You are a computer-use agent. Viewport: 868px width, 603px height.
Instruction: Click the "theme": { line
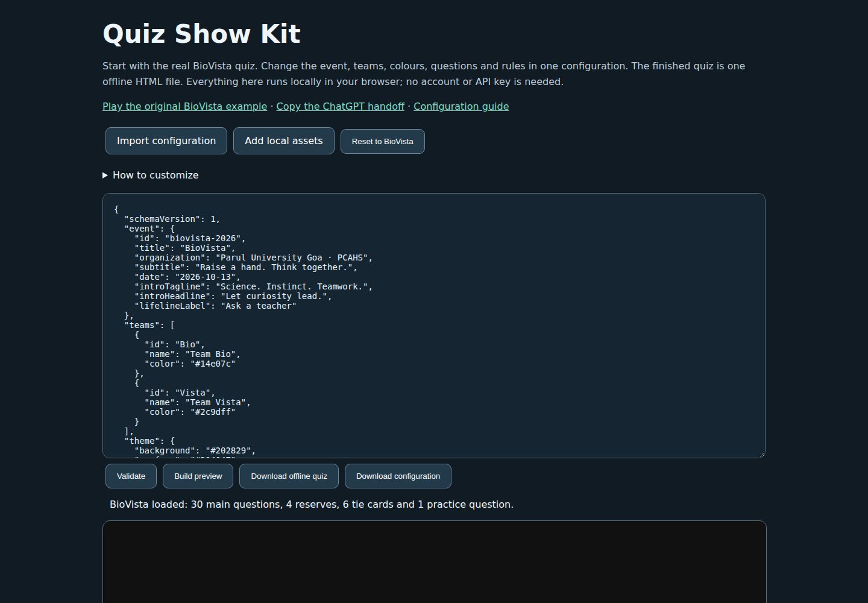click(149, 441)
